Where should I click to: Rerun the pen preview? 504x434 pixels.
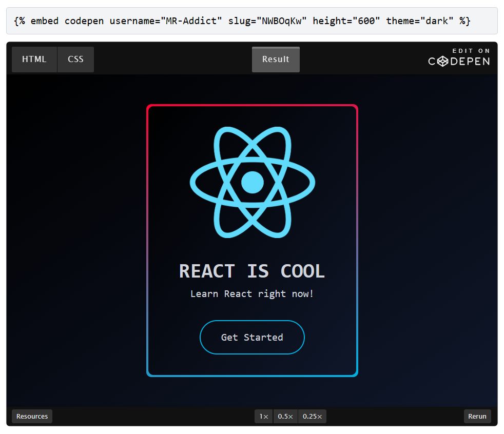coord(477,416)
